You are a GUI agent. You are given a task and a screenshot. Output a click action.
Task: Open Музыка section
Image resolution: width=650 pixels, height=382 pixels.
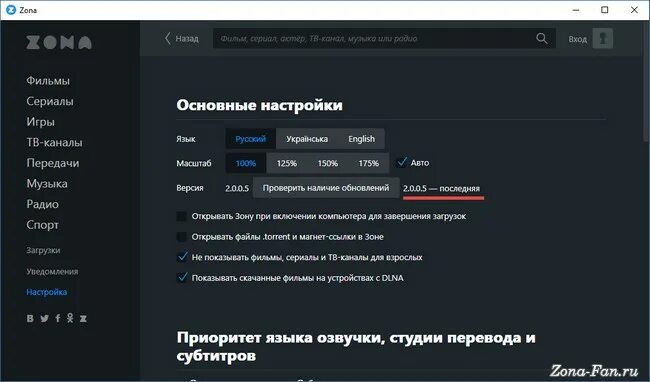(x=47, y=184)
